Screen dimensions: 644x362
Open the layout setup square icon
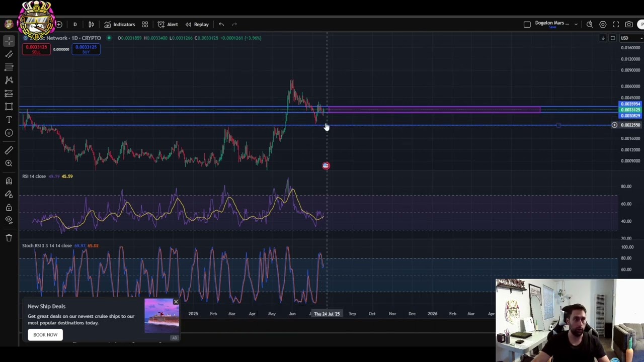(527, 24)
